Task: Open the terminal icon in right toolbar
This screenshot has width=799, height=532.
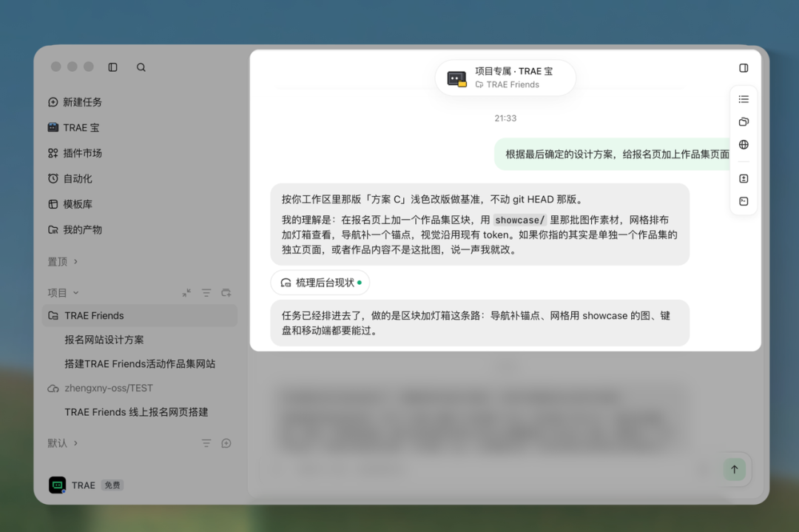Action: 744,201
